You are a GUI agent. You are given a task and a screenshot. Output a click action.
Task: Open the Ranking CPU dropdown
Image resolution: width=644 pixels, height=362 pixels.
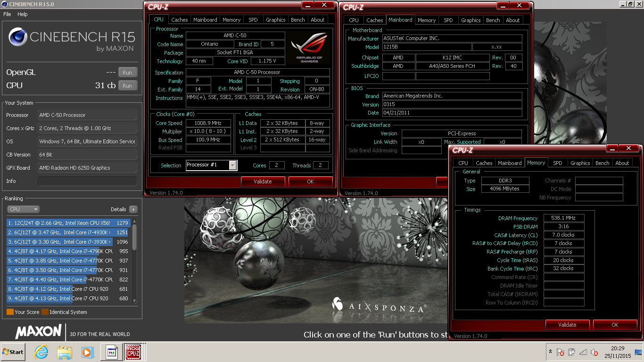tap(24, 209)
